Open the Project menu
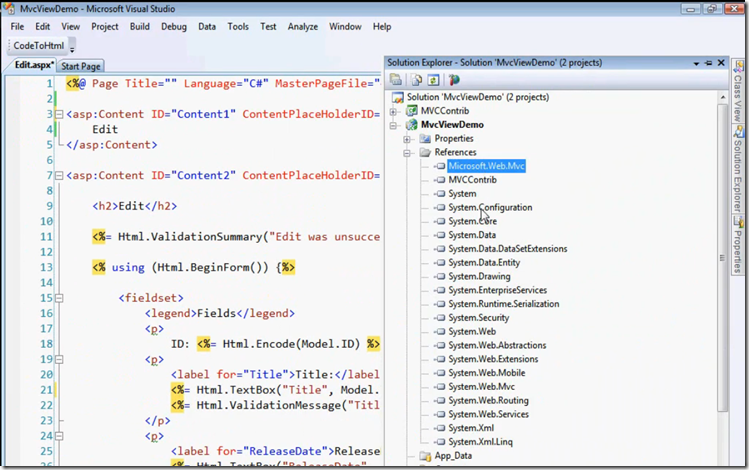Screen dimensions: 749x470 105,27
